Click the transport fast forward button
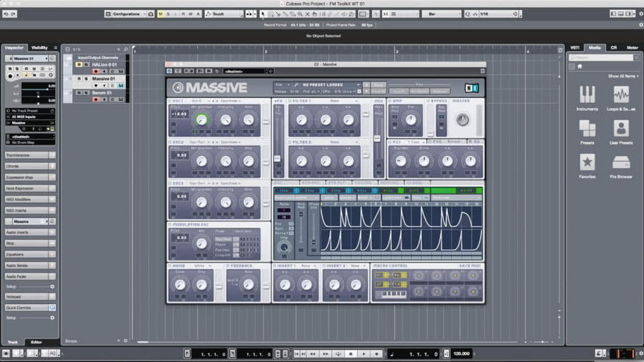 pos(325,353)
